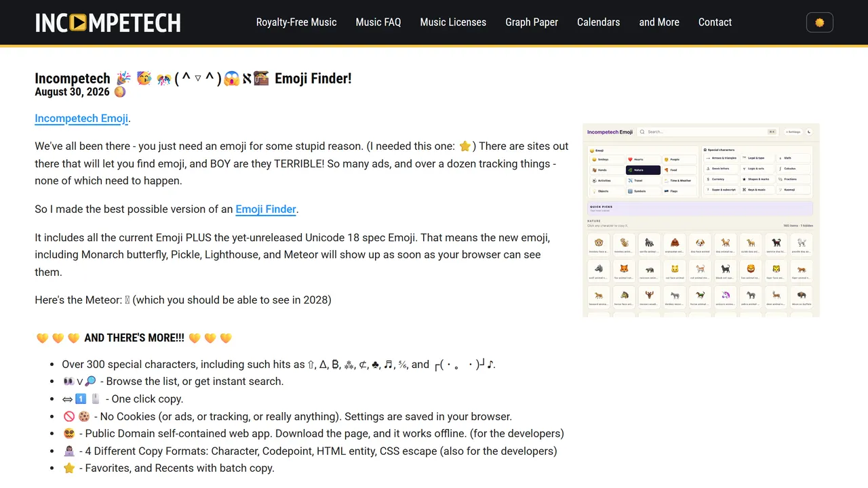Image resolution: width=868 pixels, height=488 pixels.
Task: Click the party popper emoji in the headline
Action: [123, 79]
